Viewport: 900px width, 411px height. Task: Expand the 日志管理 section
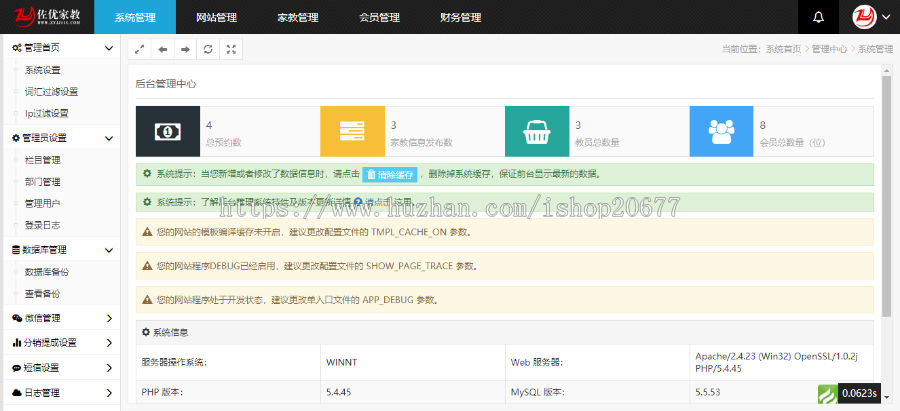point(60,393)
